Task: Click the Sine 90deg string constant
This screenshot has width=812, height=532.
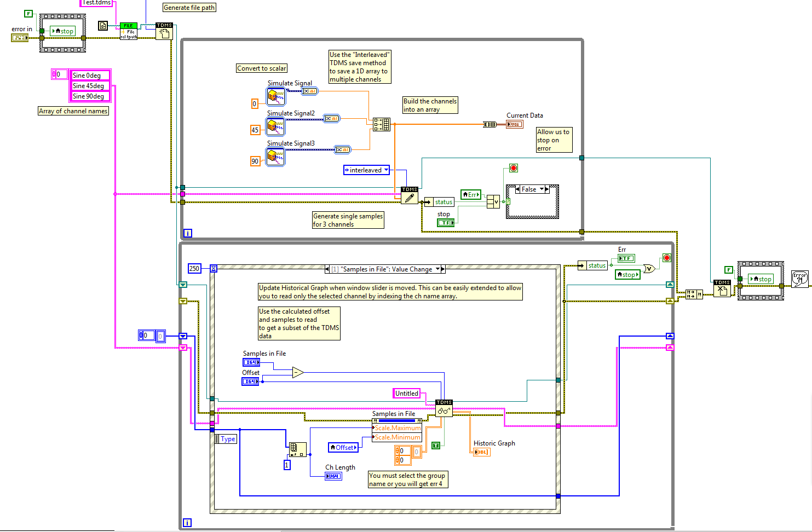Action: (90, 96)
